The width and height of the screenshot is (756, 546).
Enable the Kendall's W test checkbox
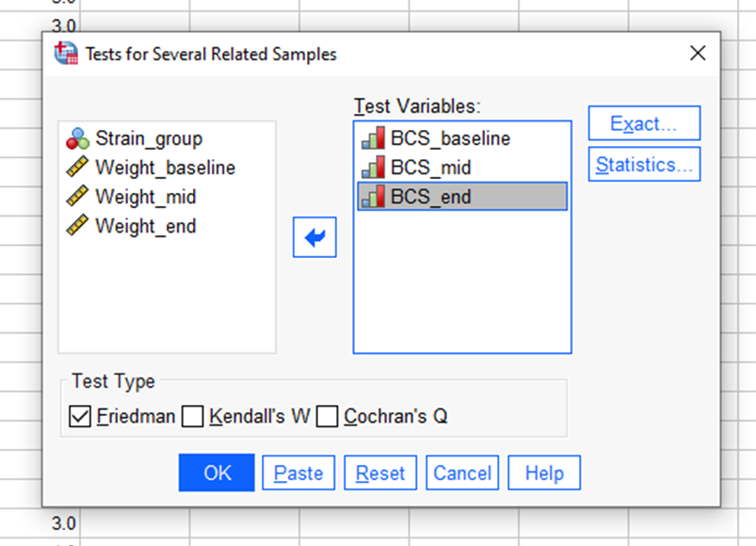[193, 416]
